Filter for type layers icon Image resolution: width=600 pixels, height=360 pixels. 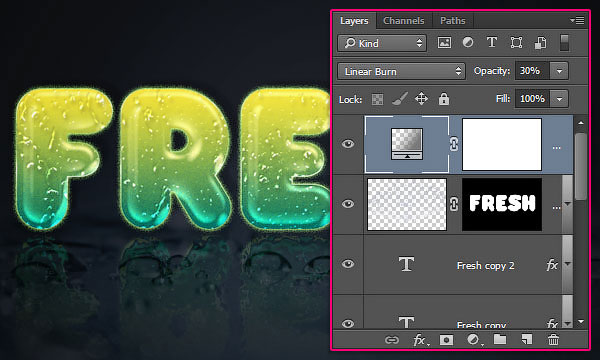492,42
